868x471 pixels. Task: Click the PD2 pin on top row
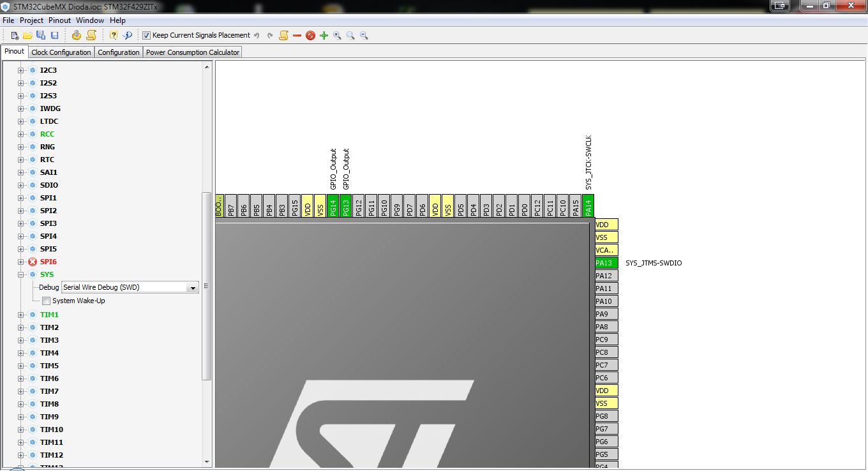coord(499,206)
